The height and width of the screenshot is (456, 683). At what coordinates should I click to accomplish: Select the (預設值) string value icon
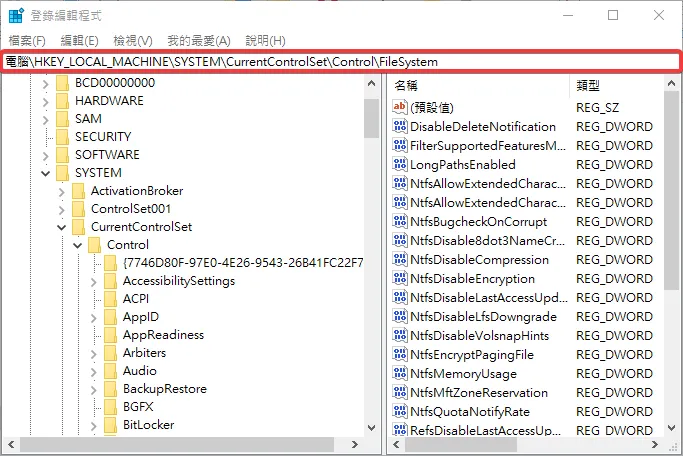(399, 107)
